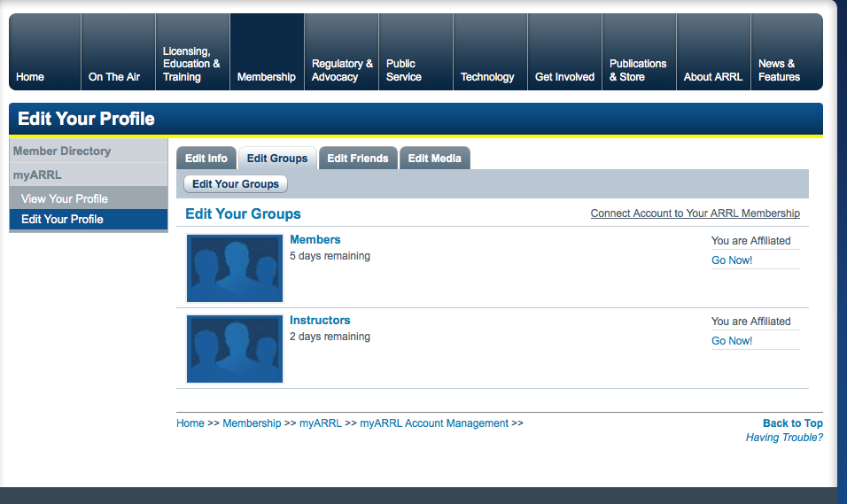Go to the Home navigation item
This screenshot has width=847, height=504.
click(45, 52)
